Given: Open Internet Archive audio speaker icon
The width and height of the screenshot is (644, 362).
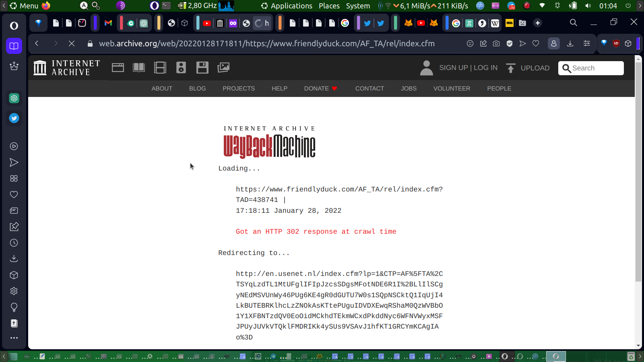Looking at the screenshot, I should point(181,68).
